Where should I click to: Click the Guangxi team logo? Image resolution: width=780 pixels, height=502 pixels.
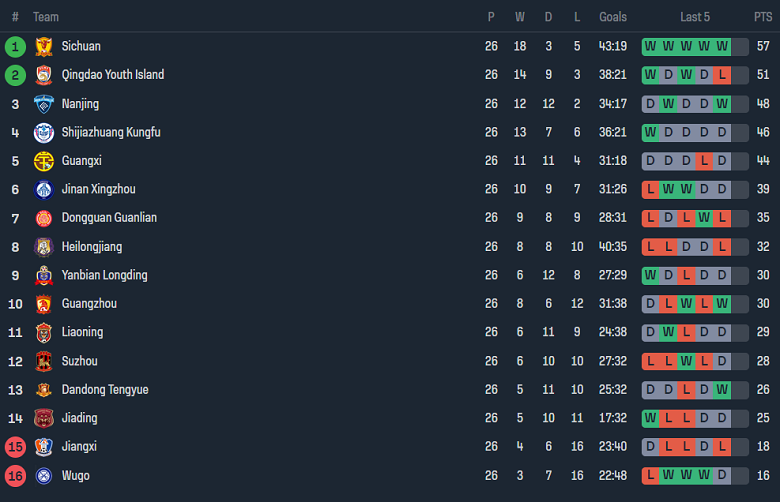(43, 161)
